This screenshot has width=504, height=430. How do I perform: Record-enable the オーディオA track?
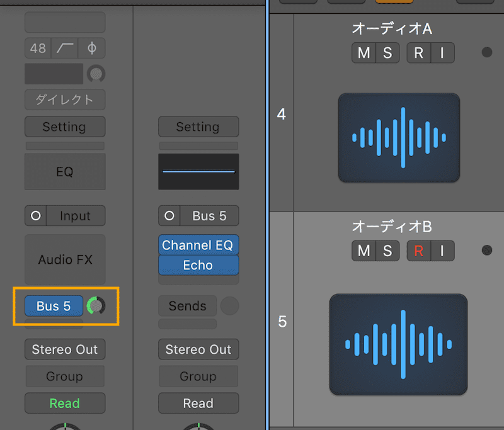pyautogui.click(x=418, y=53)
